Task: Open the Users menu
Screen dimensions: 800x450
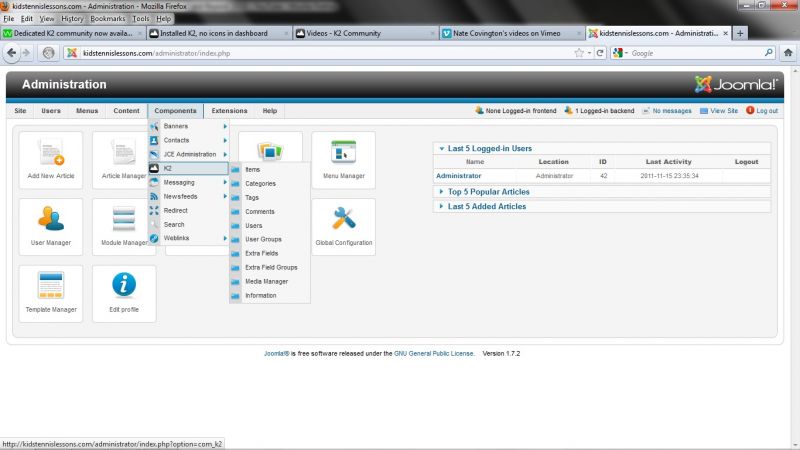Action: (x=51, y=111)
